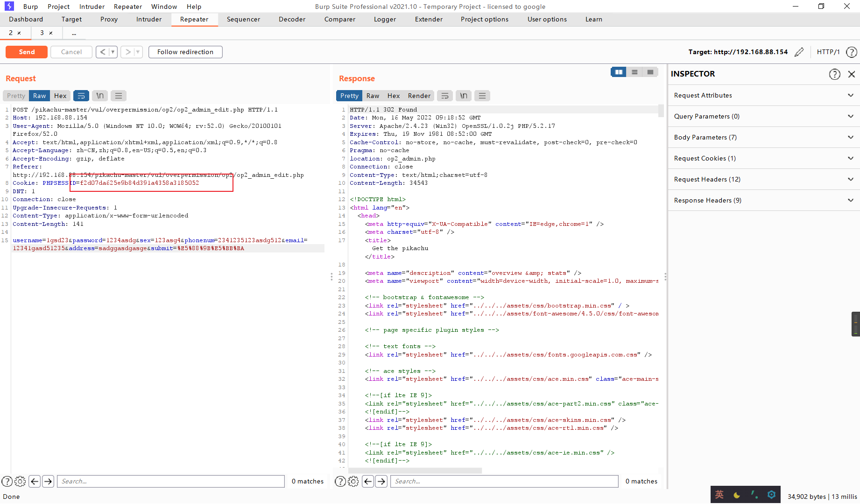Viewport: 860px width, 504px height.
Task: Open the Response panel hamburger menu icon
Action: tap(482, 96)
